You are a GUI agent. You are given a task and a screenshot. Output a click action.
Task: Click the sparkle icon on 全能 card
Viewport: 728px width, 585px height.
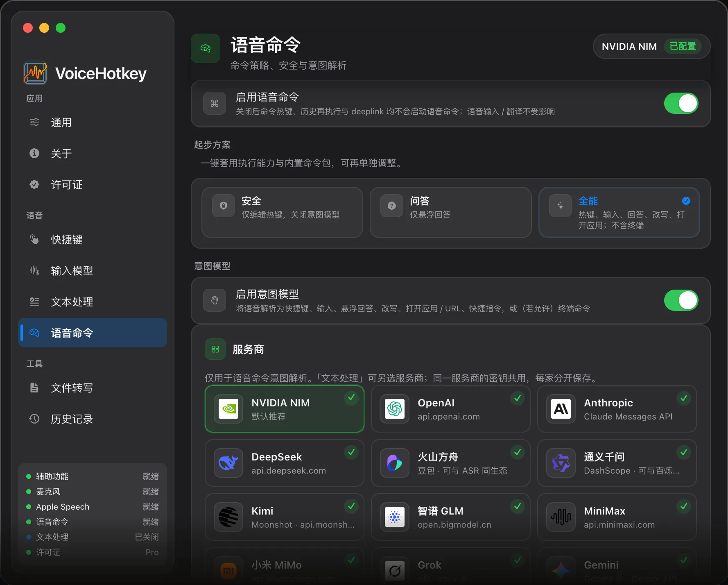561,206
